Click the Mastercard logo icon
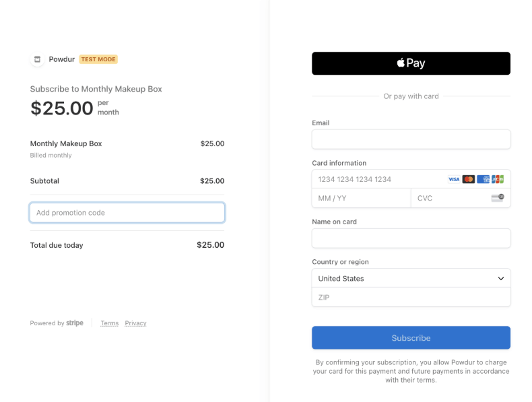 [x=469, y=179]
